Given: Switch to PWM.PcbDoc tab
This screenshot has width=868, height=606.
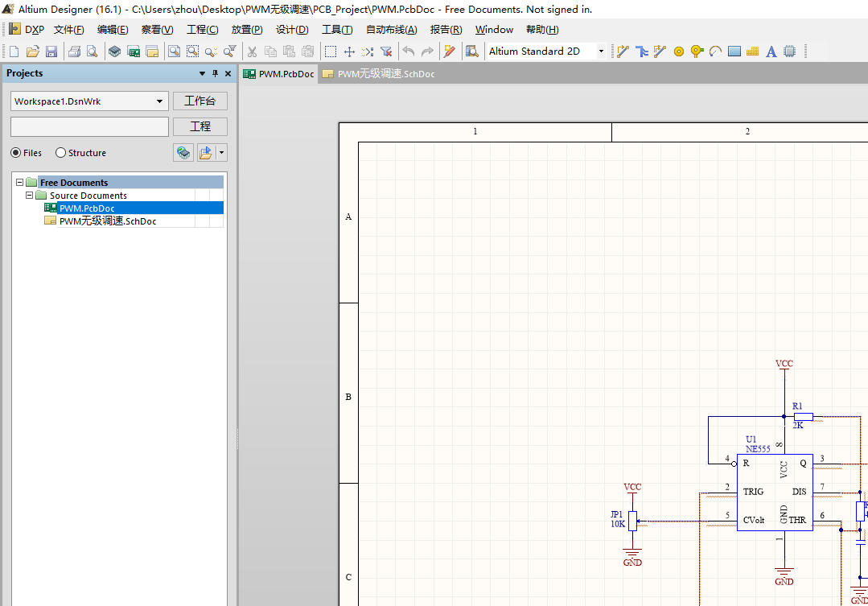Looking at the screenshot, I should (x=279, y=74).
